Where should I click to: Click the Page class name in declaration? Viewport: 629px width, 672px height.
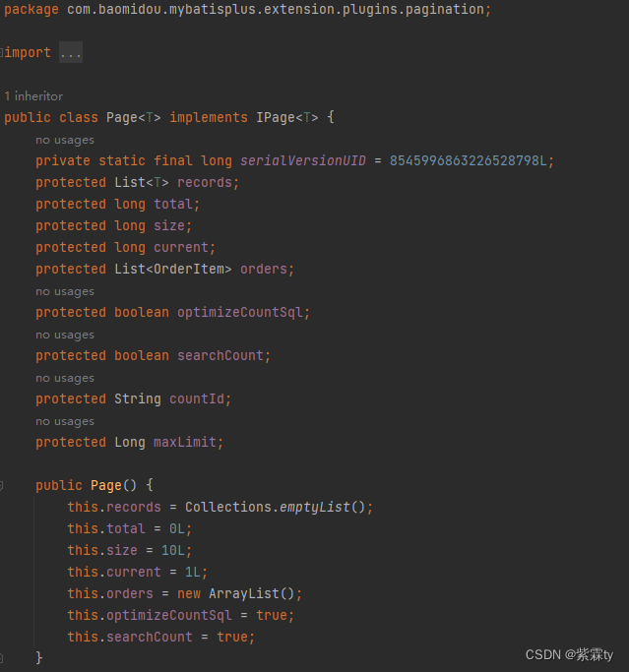122,118
